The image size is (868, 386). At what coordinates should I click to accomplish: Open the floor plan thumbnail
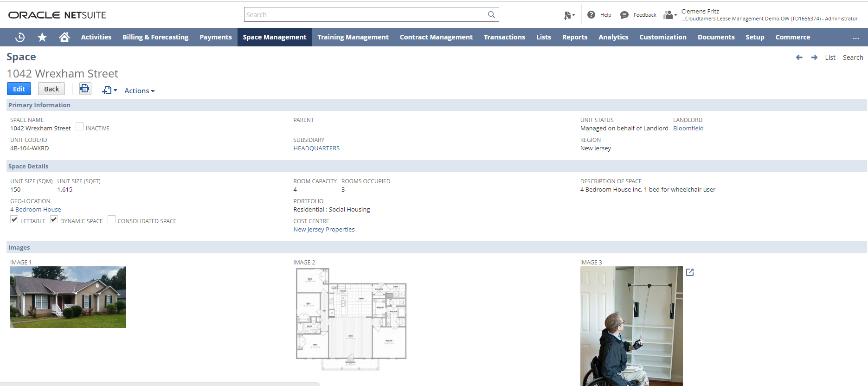point(351,319)
